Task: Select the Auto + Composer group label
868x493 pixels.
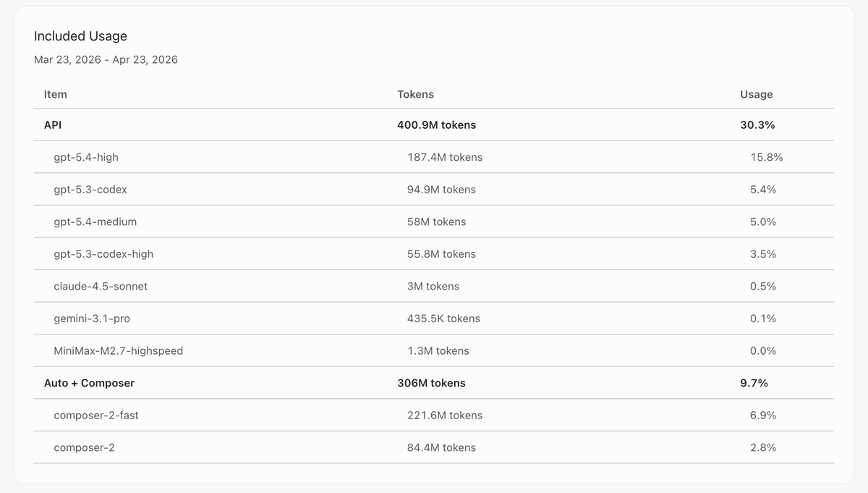Action: click(x=89, y=383)
